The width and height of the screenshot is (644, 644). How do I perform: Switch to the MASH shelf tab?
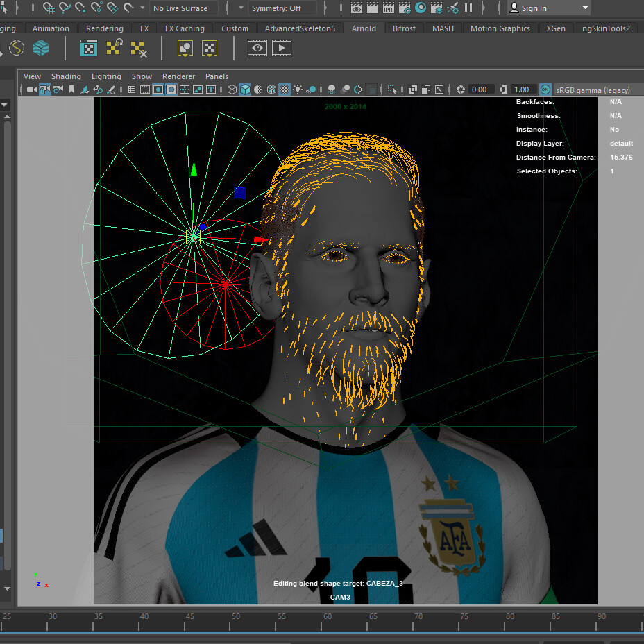coord(443,28)
